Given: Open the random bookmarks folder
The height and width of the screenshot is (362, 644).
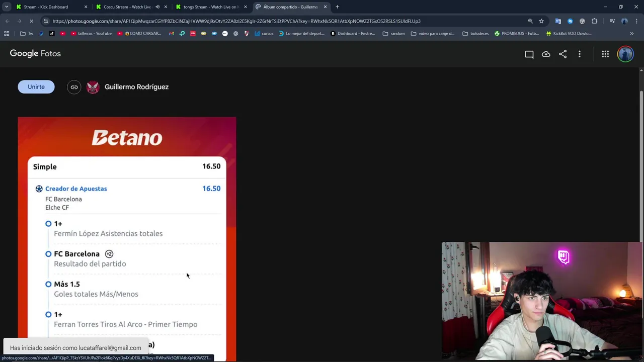Looking at the screenshot, I should [x=394, y=34].
